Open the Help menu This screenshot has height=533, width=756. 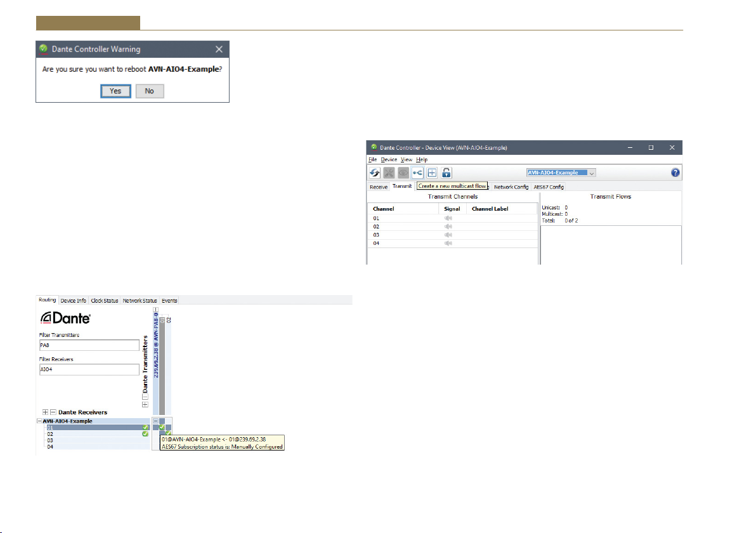[422, 160]
